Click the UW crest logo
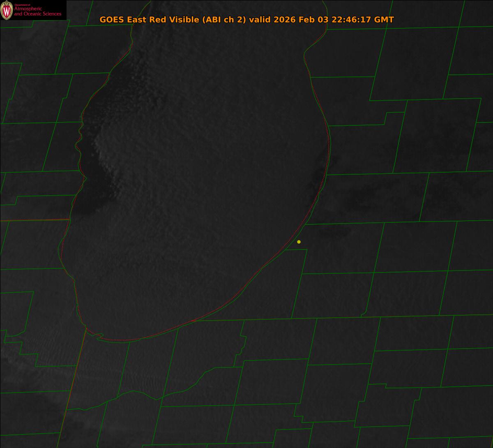The image size is (493, 448). coord(7,11)
